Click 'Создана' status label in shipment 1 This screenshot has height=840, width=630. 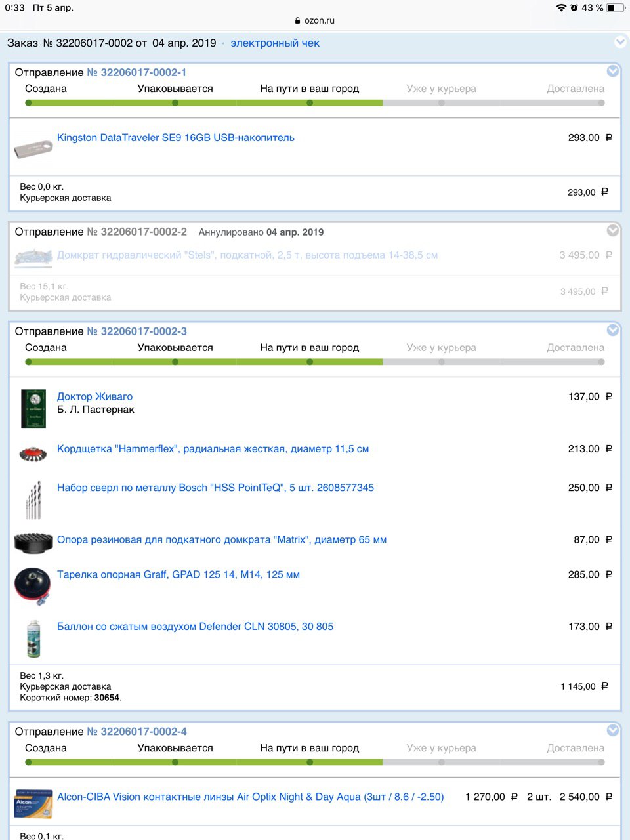(46, 89)
